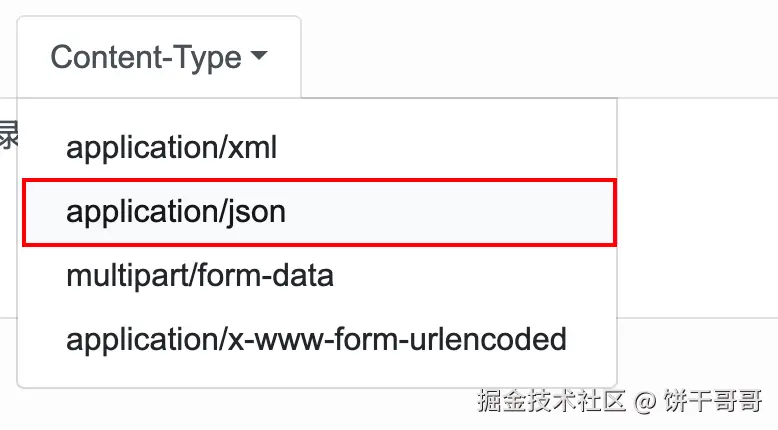
Task: Click the @ symbol in the watermark
Action: 645,401
